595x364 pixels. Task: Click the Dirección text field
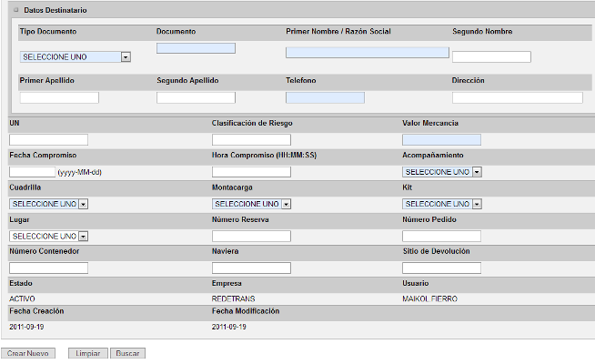coord(517,97)
